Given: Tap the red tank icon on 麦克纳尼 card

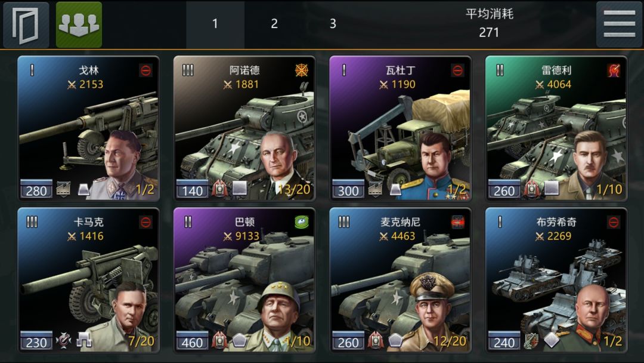Looking at the screenshot, I should coord(457,222).
